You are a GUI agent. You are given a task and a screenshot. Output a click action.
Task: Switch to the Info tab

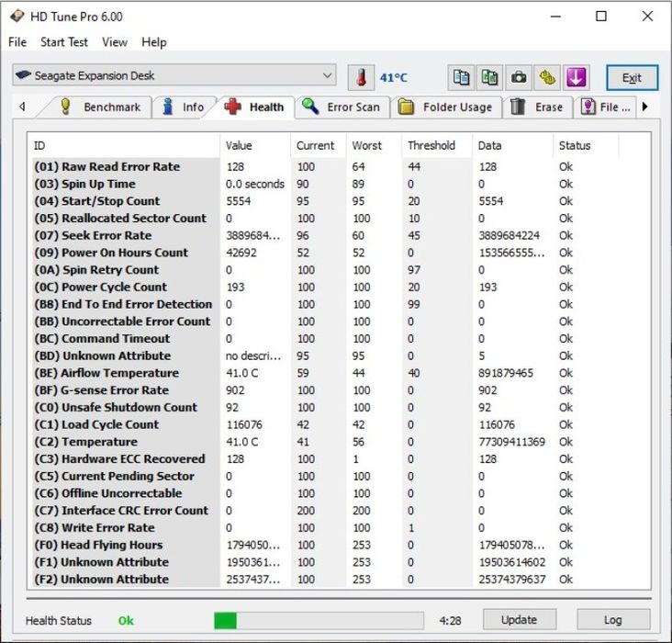[185, 107]
